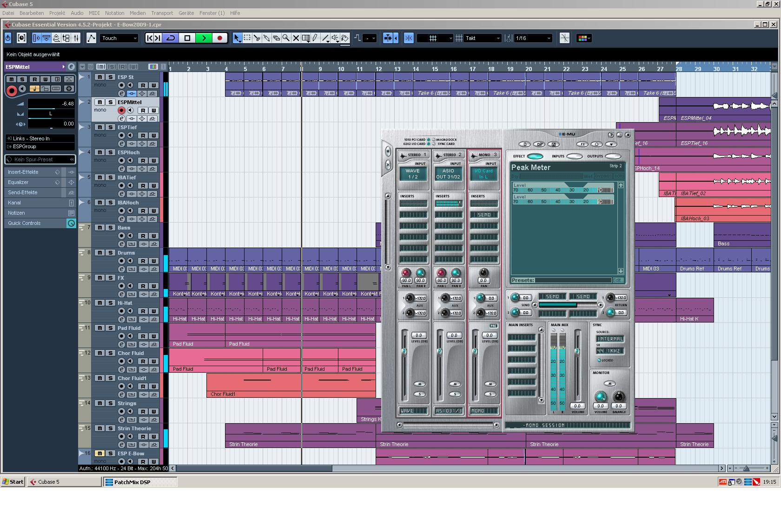Mute the Stereo 1 WAVE strip in PatchMix
This screenshot has height=532, width=781.
419,384
